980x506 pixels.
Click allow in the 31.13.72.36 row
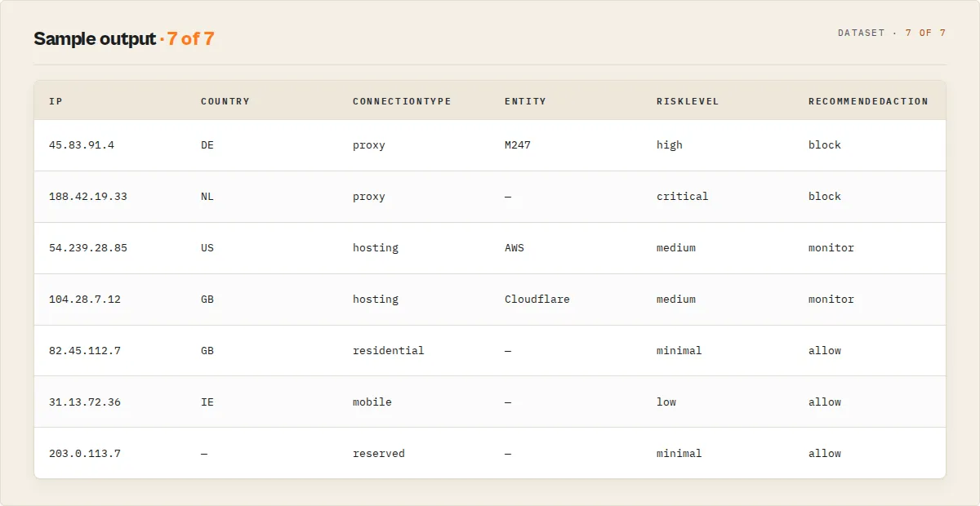(x=825, y=402)
